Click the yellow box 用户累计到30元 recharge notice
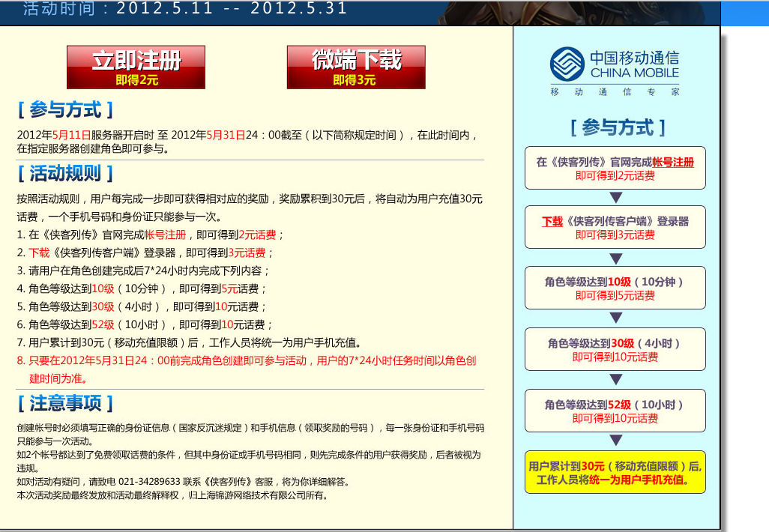769x532 pixels. click(615, 472)
